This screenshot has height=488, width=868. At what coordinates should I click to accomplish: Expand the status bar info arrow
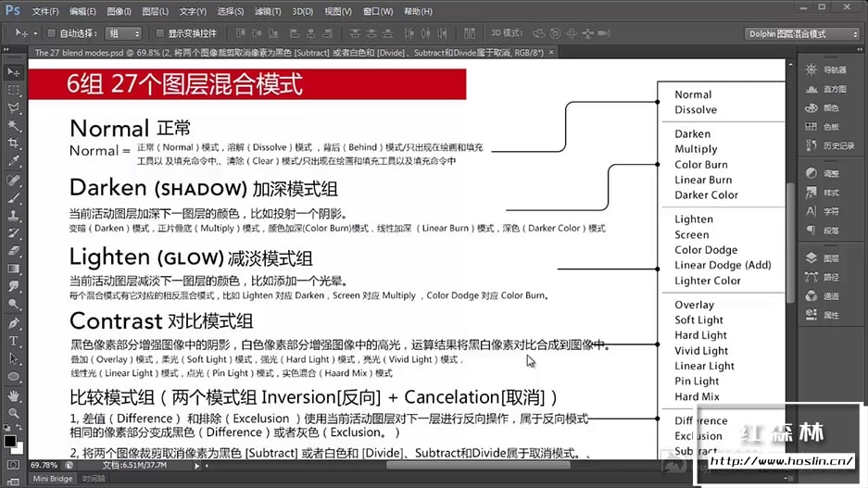click(x=196, y=466)
